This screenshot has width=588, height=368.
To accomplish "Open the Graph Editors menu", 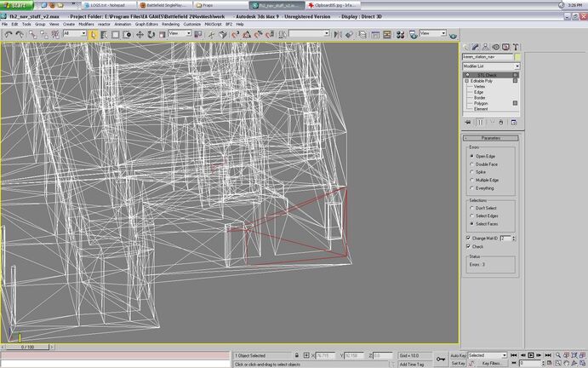I will point(146,24).
